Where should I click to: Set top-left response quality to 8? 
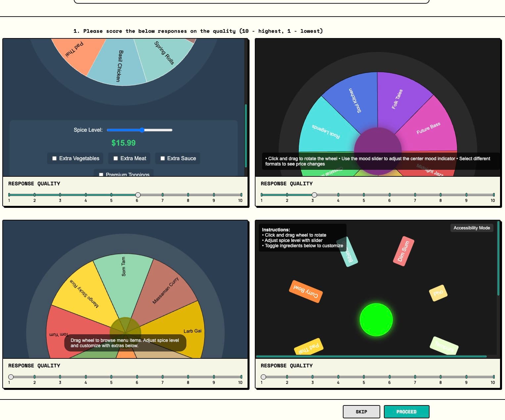click(x=188, y=195)
